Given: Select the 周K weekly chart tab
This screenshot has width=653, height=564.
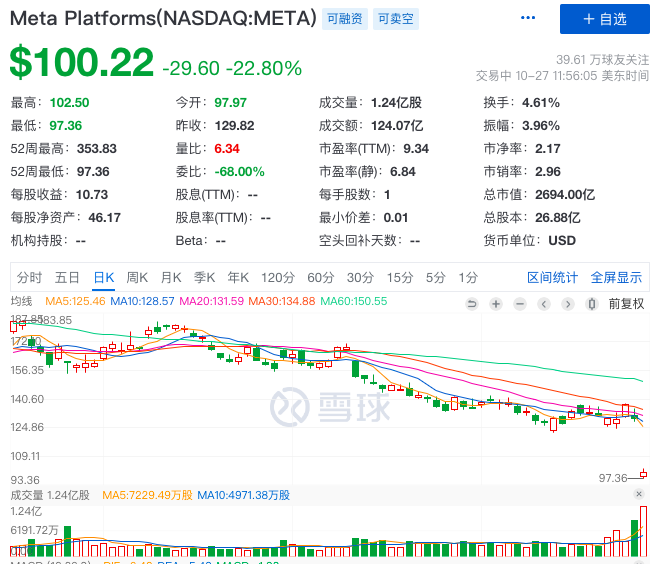Looking at the screenshot, I should (x=137, y=277).
